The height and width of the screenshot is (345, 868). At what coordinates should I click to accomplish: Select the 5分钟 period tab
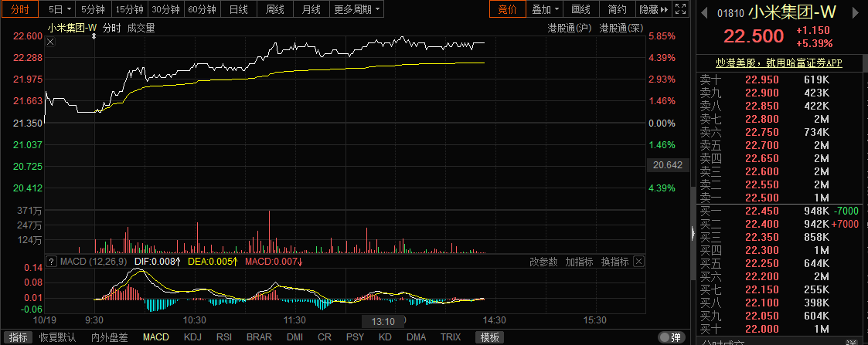pyautogui.click(x=93, y=8)
